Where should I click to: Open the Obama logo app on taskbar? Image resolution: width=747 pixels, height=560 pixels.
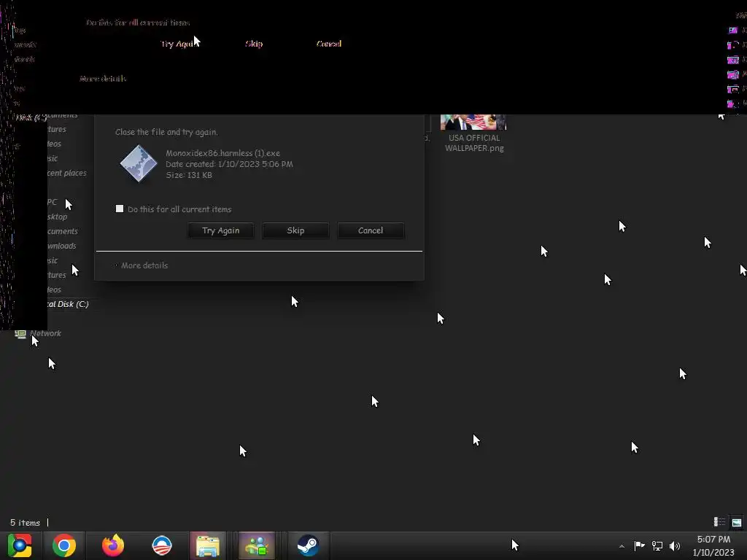point(161,545)
